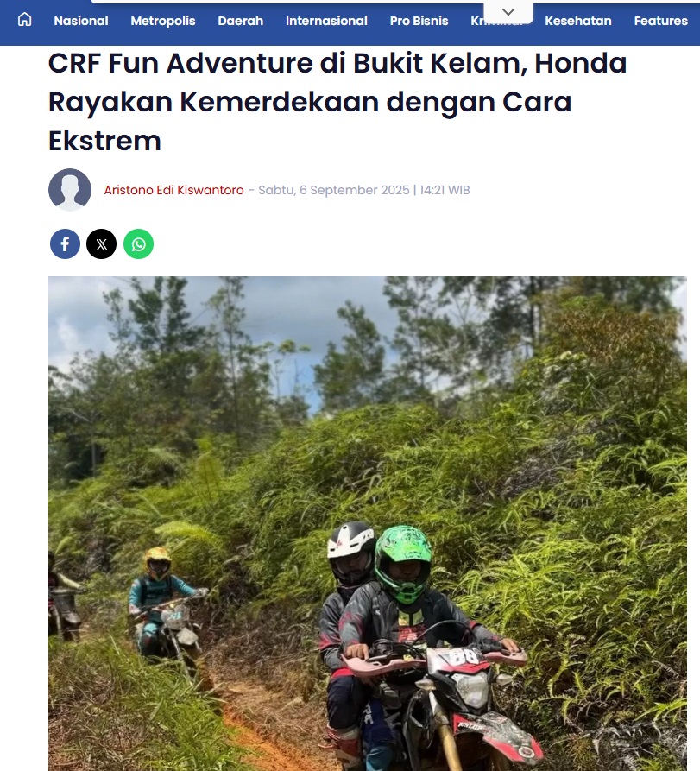Share article via WhatsApp
This screenshot has height=771, width=700.
(139, 243)
